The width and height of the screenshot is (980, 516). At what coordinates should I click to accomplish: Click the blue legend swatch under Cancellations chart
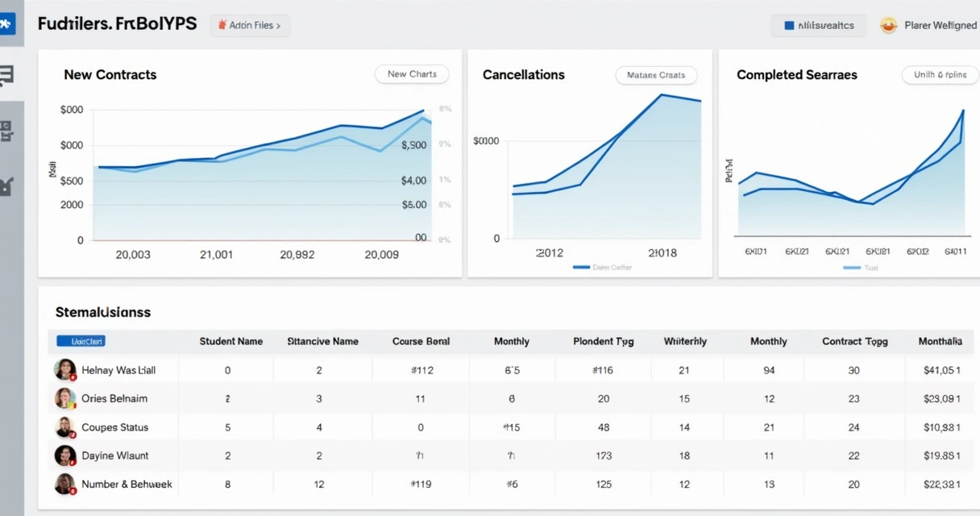point(580,268)
